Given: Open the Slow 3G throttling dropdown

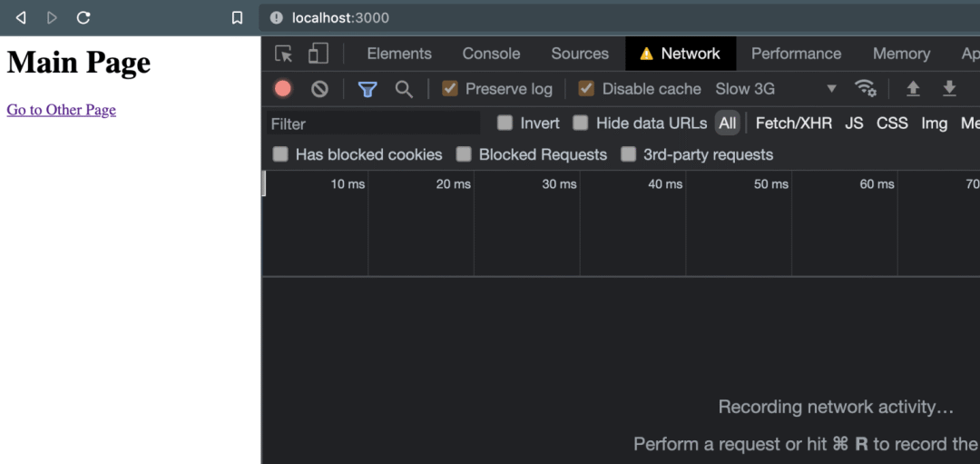Looking at the screenshot, I should (x=776, y=89).
